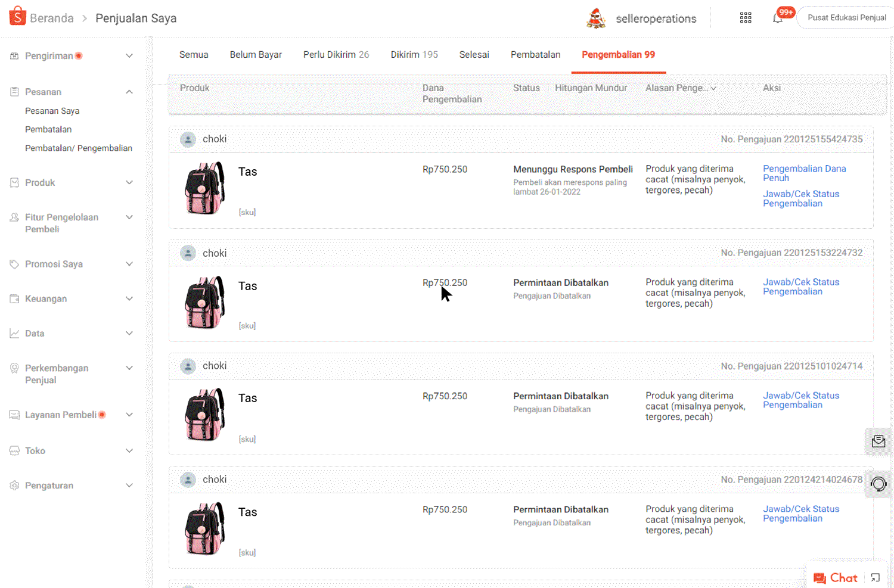The height and width of the screenshot is (588, 894).
Task: Click the selleroperations profile avatar
Action: click(x=595, y=18)
